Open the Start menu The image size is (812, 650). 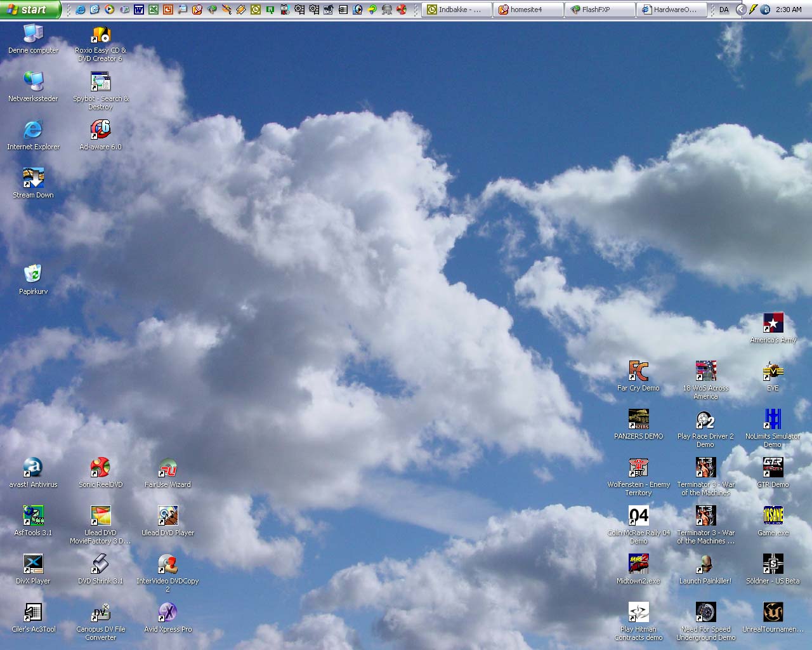[30, 10]
